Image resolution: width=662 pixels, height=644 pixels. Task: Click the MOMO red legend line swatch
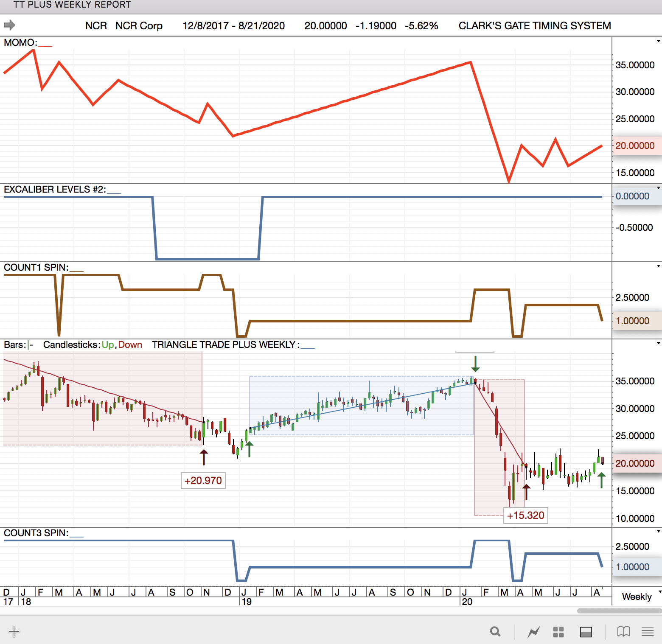click(45, 46)
